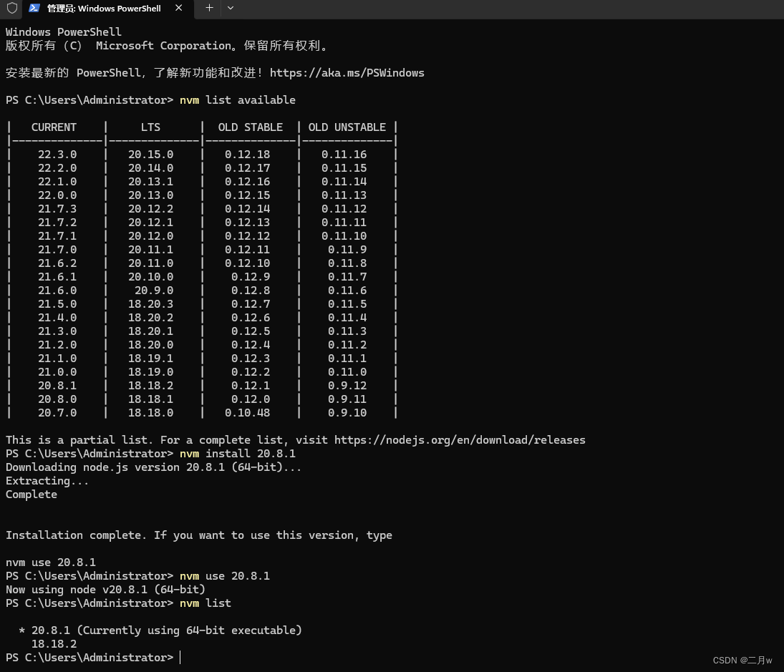784x672 pixels.
Task: Click version 18.18.0 in the LTS column
Action: [150, 413]
